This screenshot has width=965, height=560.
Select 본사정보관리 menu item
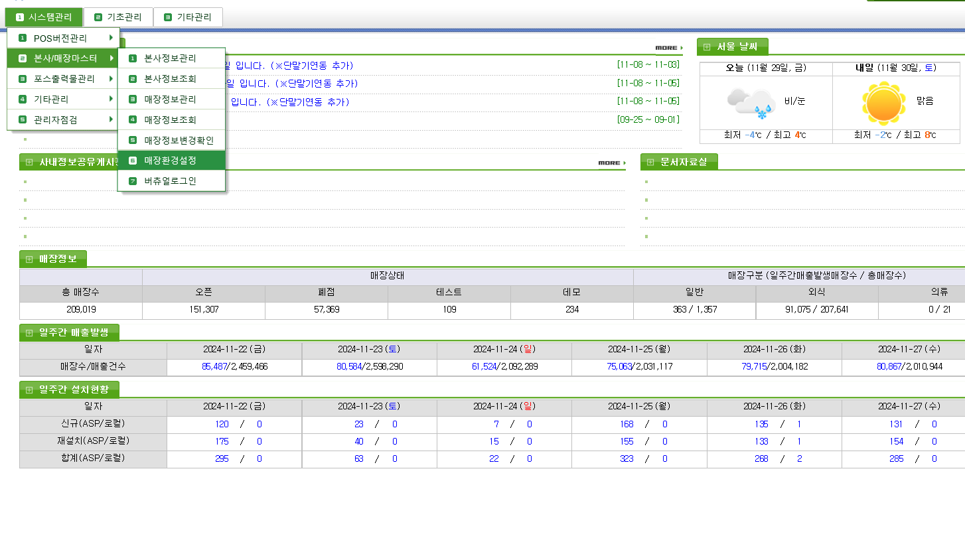pos(171,58)
